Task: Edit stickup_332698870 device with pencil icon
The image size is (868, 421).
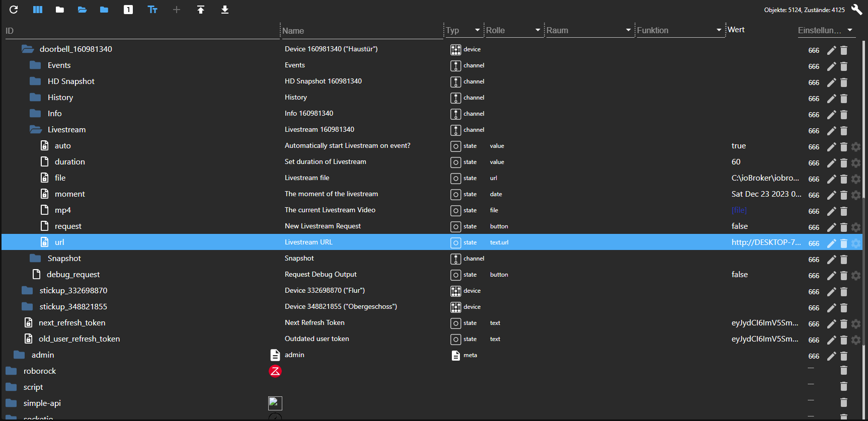Action: pyautogui.click(x=832, y=292)
